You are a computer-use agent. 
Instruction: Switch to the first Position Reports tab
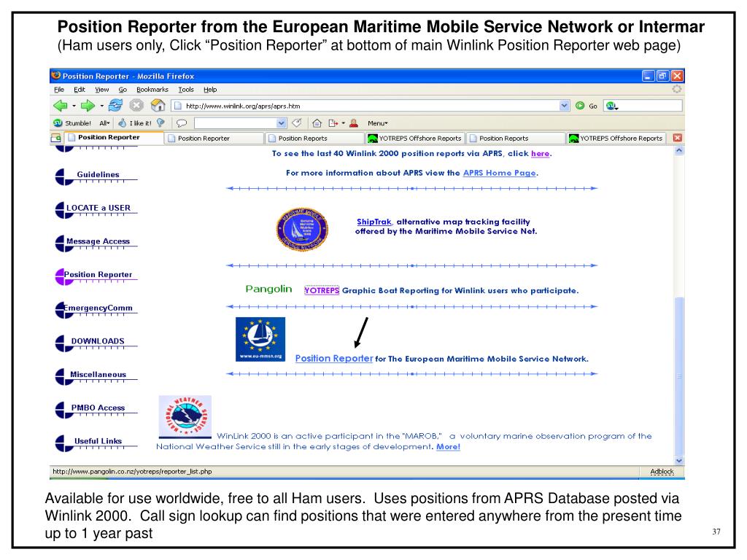tap(315, 138)
